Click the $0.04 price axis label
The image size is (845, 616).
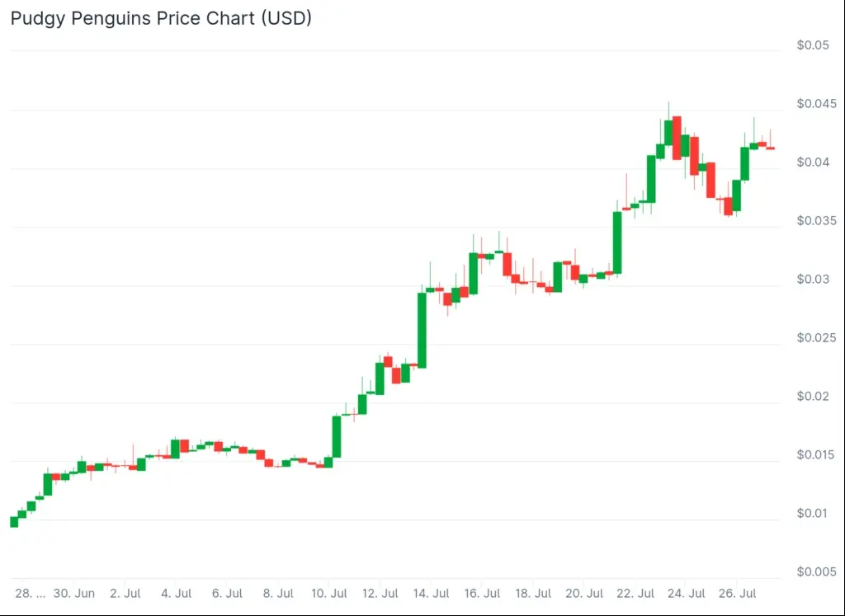click(813, 162)
